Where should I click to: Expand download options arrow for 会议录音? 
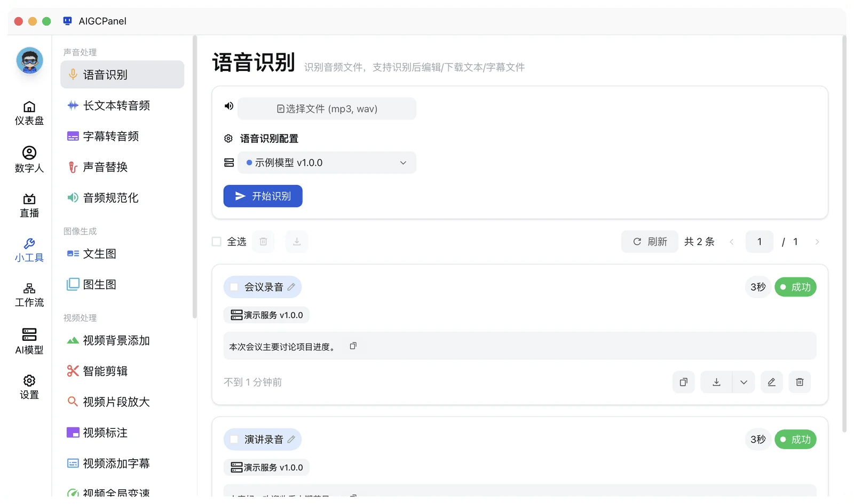[x=744, y=382]
